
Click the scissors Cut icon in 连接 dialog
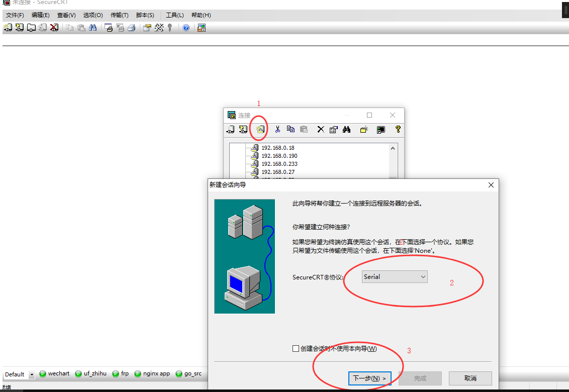(x=277, y=129)
